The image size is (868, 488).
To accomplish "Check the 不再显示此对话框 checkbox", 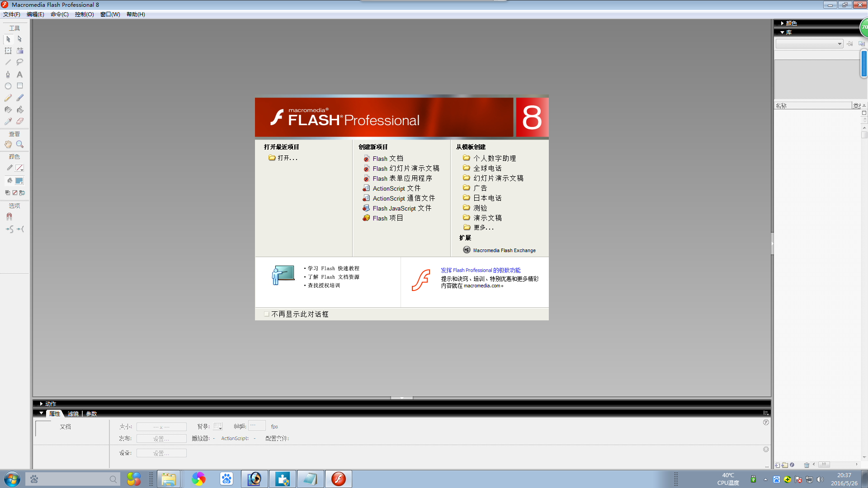I will point(267,314).
